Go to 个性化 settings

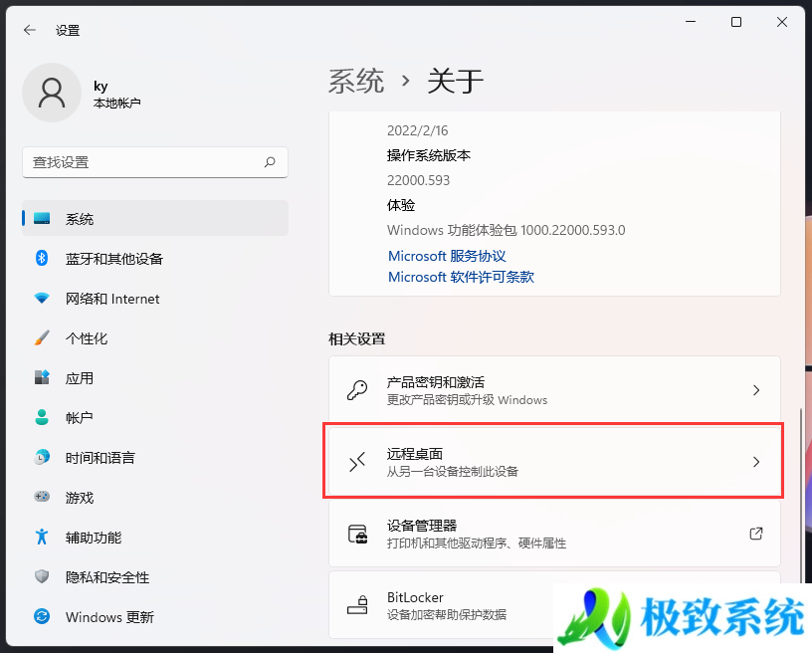click(x=155, y=338)
